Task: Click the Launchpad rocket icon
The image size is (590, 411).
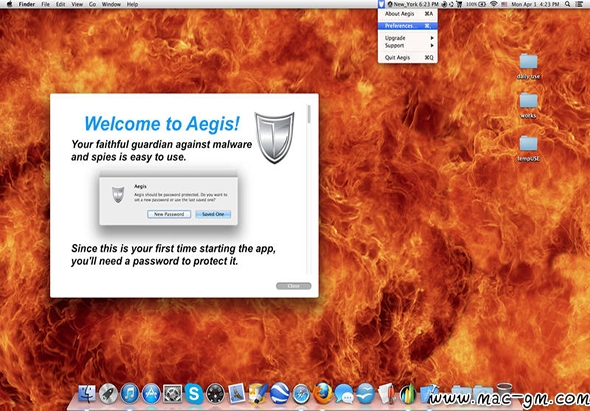Action: click(108, 394)
